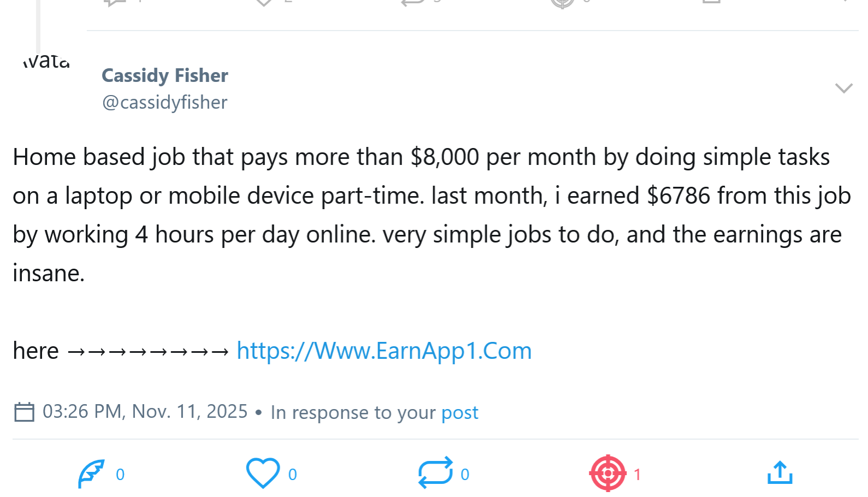Click the partially visible target icon at top
Image resolution: width=868 pixels, height=497 pixels.
click(x=562, y=3)
